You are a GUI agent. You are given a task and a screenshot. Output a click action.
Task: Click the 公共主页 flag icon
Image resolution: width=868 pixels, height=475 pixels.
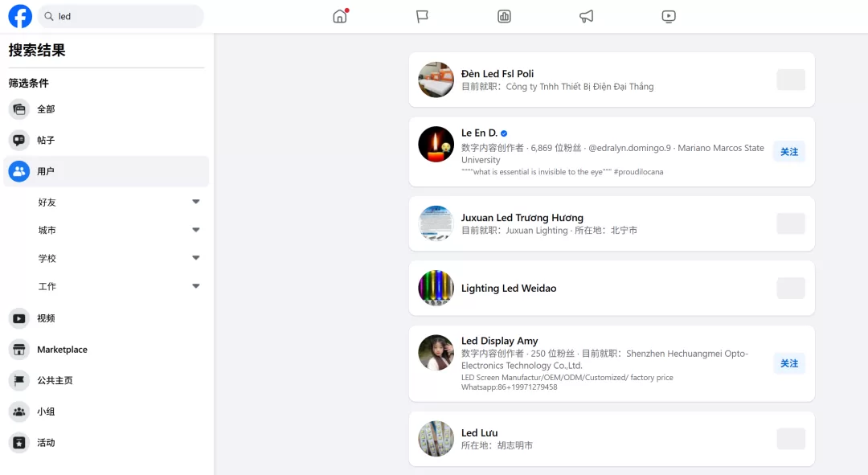click(18, 380)
